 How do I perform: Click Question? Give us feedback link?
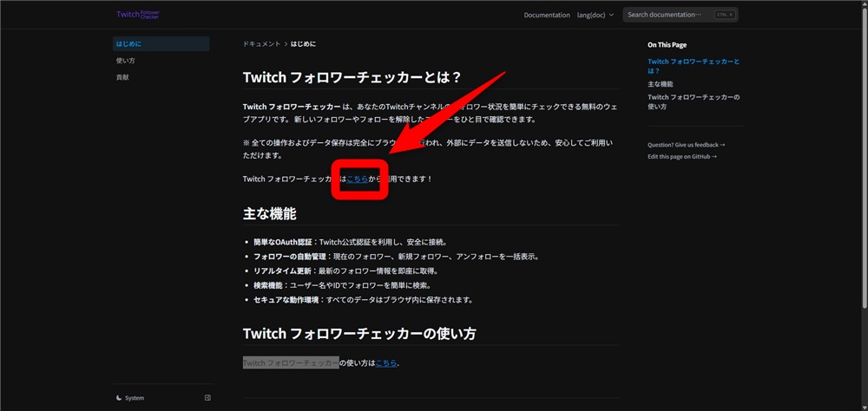[x=686, y=145]
